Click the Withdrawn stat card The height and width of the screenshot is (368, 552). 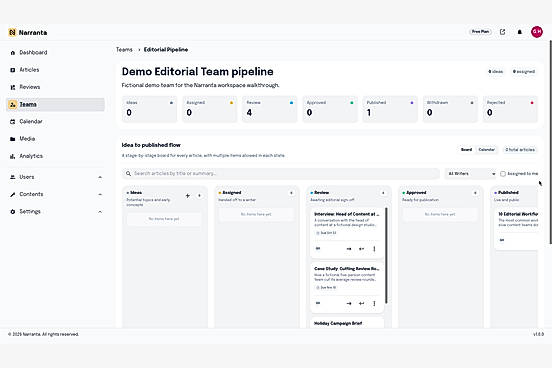pos(450,109)
